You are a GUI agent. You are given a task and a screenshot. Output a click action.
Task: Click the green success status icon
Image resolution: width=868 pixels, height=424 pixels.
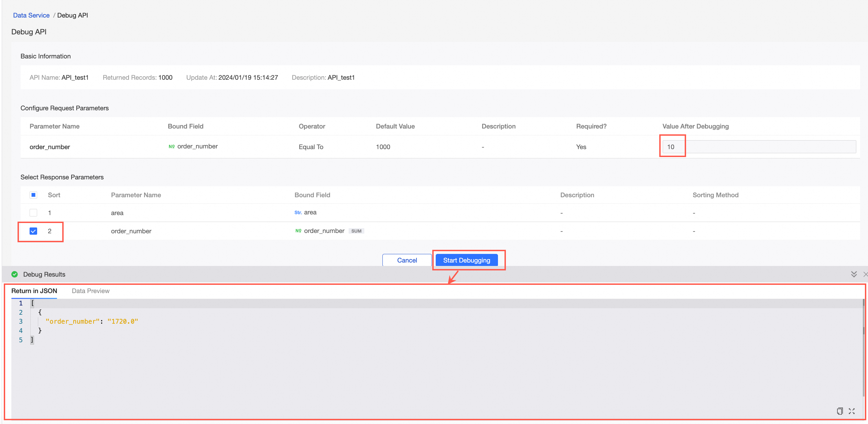14,274
